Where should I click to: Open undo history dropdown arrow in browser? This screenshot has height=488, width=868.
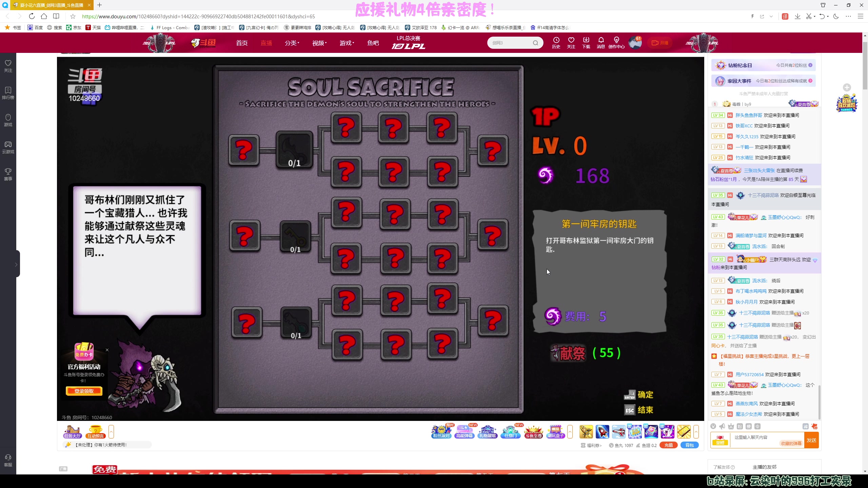828,16
